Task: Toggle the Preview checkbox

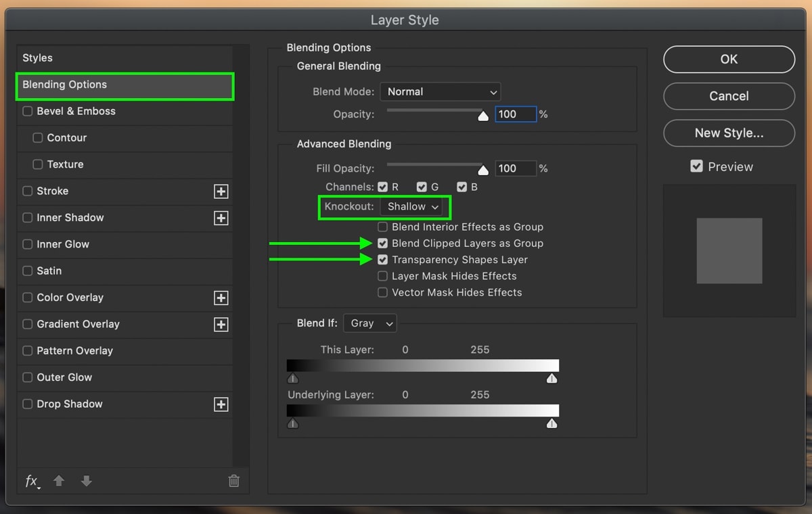Action: [696, 166]
